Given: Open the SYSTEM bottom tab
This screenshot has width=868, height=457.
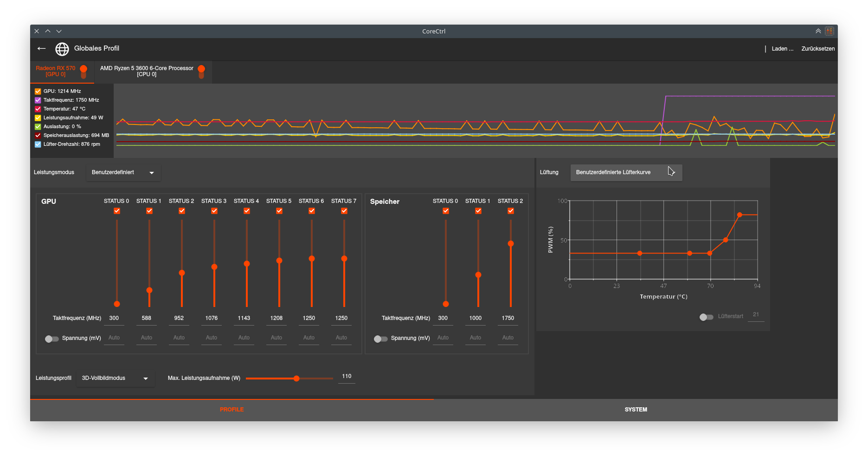Looking at the screenshot, I should coord(636,410).
